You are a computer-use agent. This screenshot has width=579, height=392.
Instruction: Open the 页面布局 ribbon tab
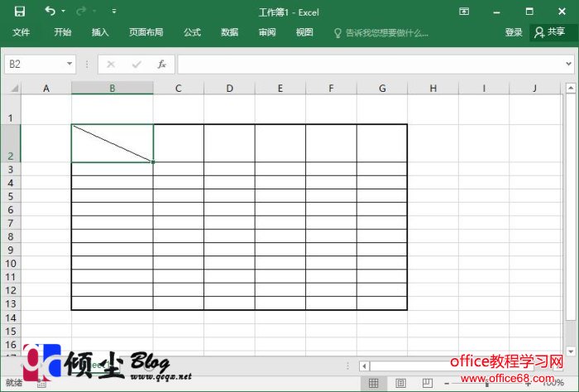coord(146,32)
